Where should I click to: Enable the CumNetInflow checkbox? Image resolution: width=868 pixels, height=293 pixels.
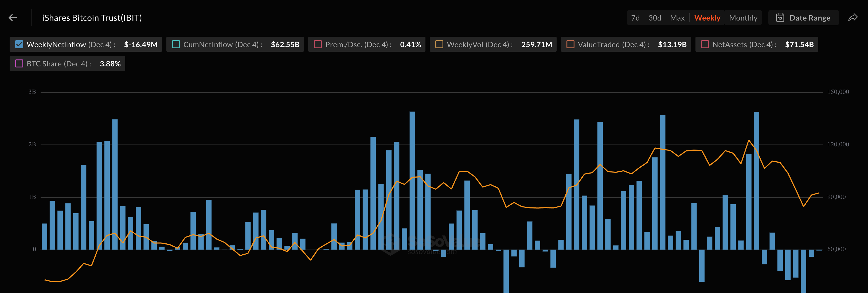point(176,45)
